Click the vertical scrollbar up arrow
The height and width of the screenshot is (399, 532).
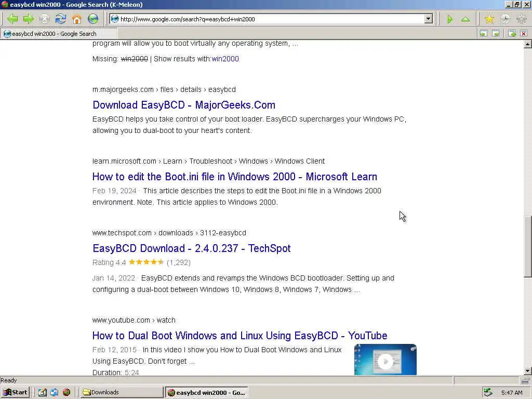pos(528,45)
